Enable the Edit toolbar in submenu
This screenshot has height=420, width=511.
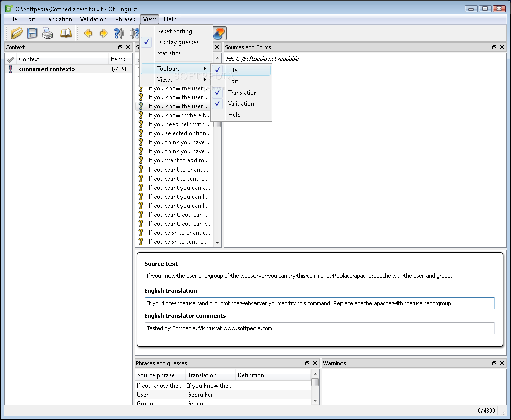(241, 81)
